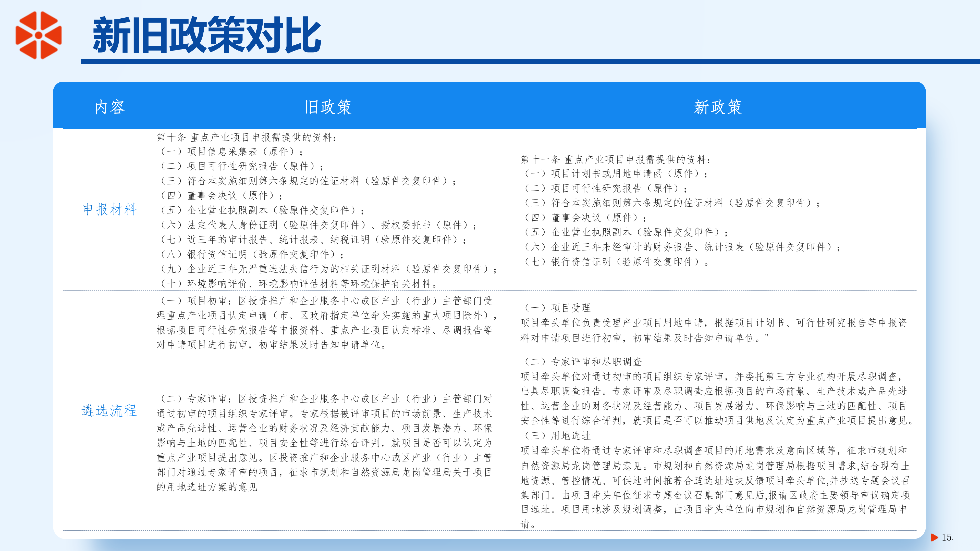Viewport: 980px width, 551px height.
Task: Click the line （七）近三年的审计报告、统计报表、纳税证明
Action: pos(312,240)
